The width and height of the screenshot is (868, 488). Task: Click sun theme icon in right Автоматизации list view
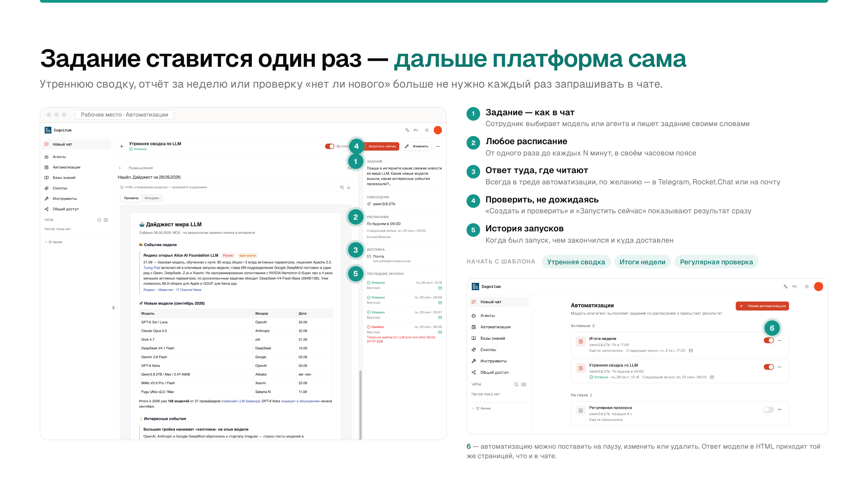[807, 286]
